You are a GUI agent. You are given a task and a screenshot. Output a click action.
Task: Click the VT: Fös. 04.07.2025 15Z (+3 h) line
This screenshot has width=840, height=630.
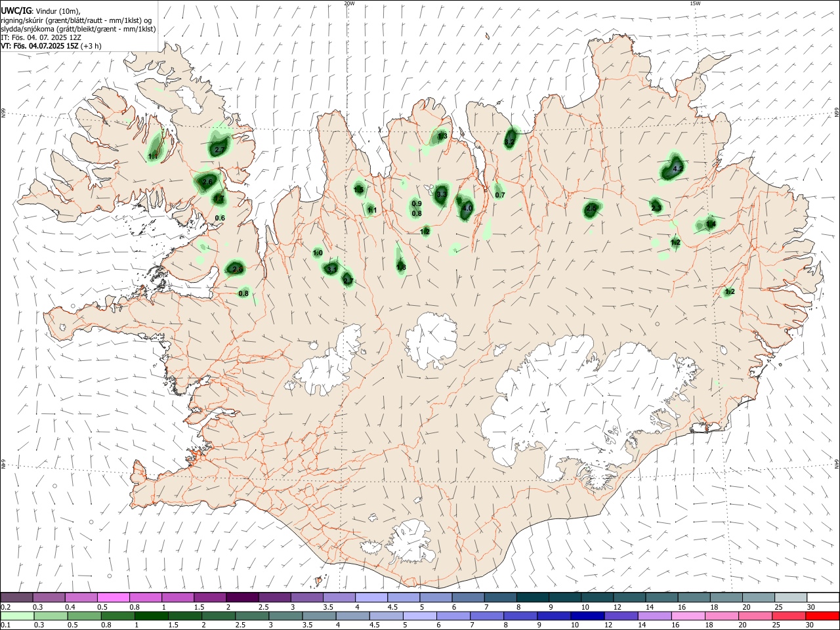click(51, 46)
